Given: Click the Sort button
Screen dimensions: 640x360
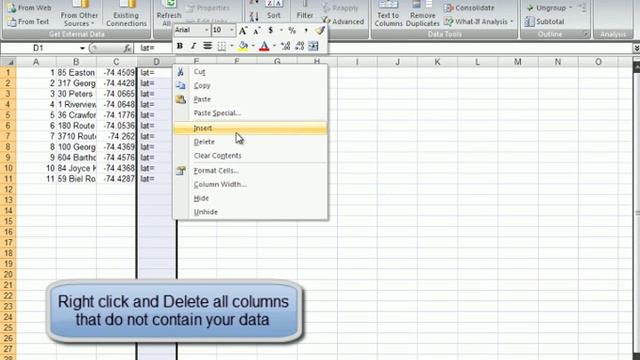Looking at the screenshot, I should (x=273, y=11).
